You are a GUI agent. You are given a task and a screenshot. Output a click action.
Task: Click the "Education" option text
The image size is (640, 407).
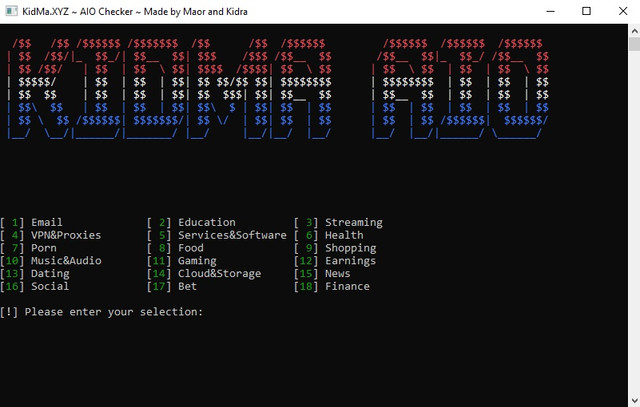[207, 222]
